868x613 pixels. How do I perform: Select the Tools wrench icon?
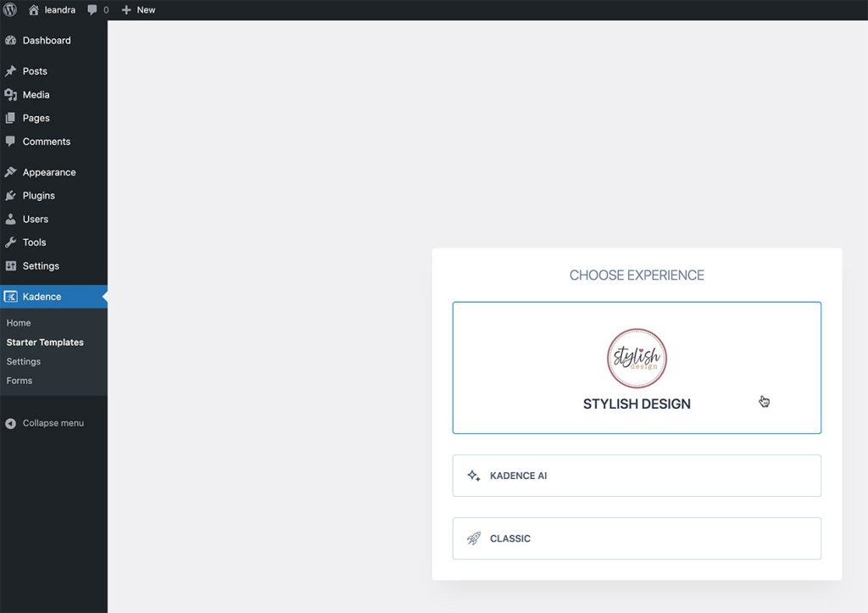coord(10,242)
